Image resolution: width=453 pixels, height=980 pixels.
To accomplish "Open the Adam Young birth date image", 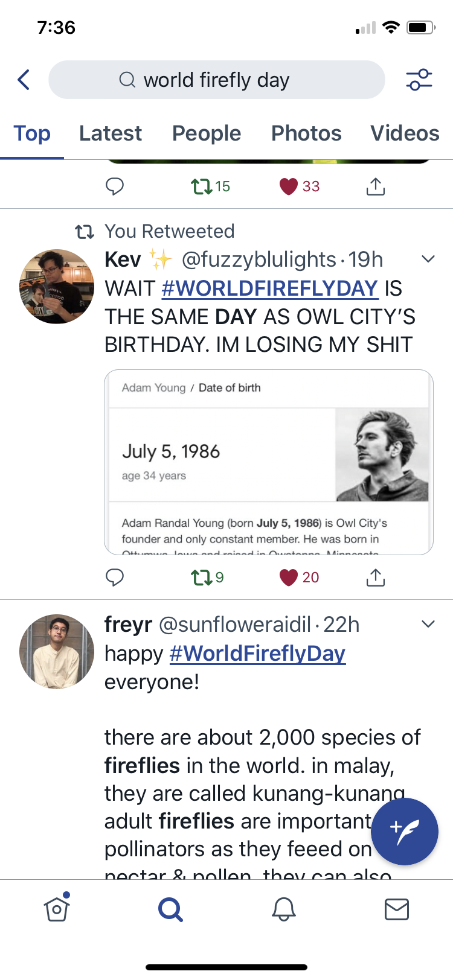I will [269, 462].
